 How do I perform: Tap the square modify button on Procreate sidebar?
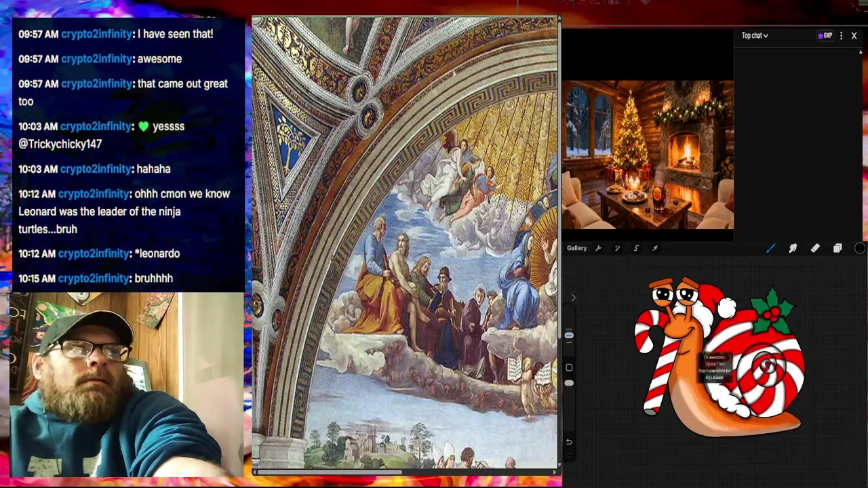click(x=569, y=367)
